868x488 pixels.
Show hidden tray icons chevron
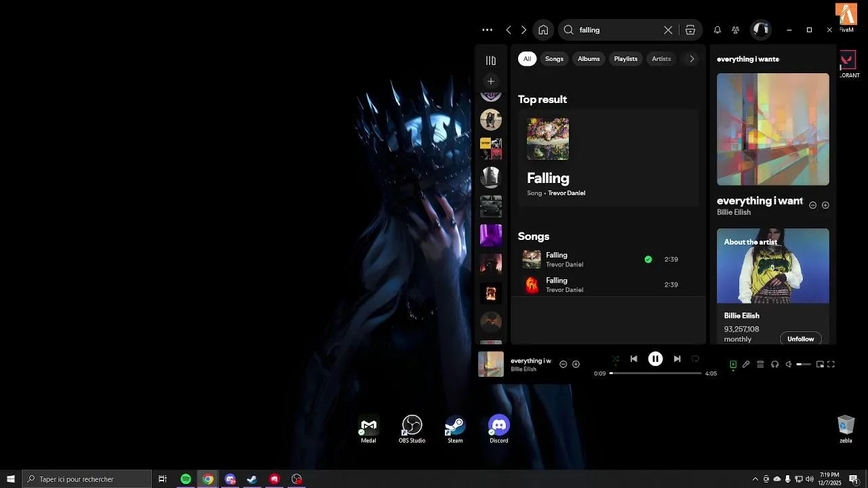[x=755, y=479]
